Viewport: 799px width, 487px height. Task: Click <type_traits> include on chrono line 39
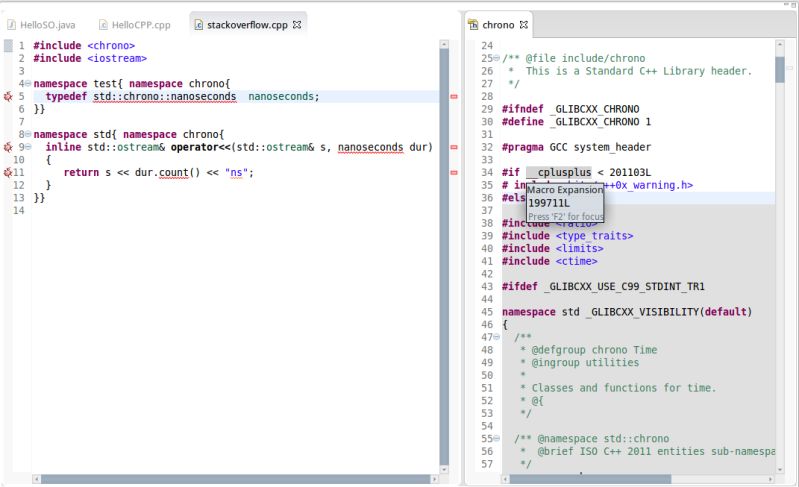[x=594, y=236]
